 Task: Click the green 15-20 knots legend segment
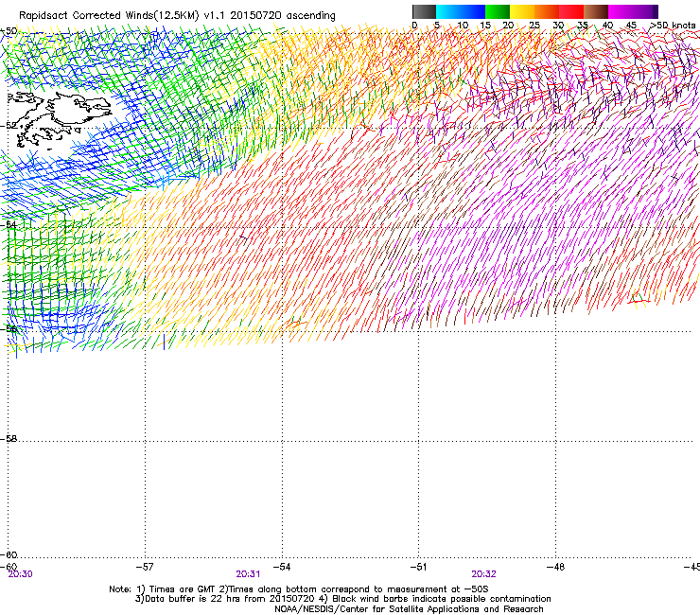498,11
